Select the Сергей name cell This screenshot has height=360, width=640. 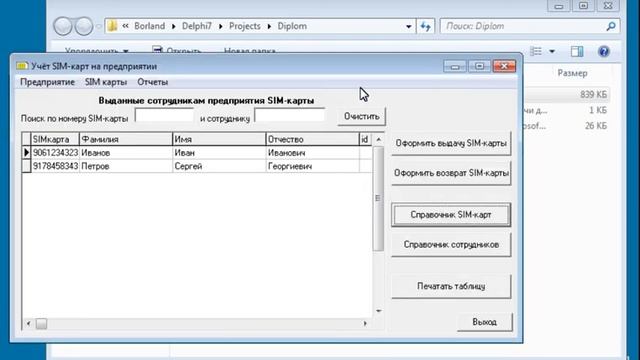pyautogui.click(x=219, y=166)
